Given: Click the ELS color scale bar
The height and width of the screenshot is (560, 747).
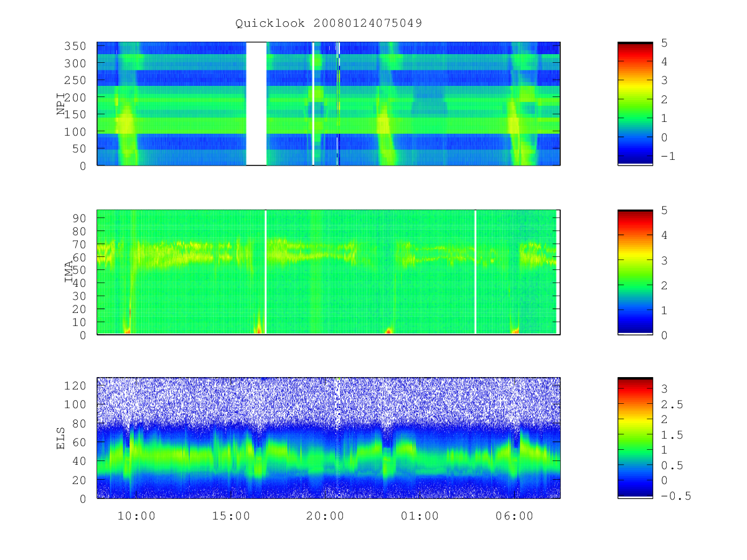Looking at the screenshot, I should point(635,437).
